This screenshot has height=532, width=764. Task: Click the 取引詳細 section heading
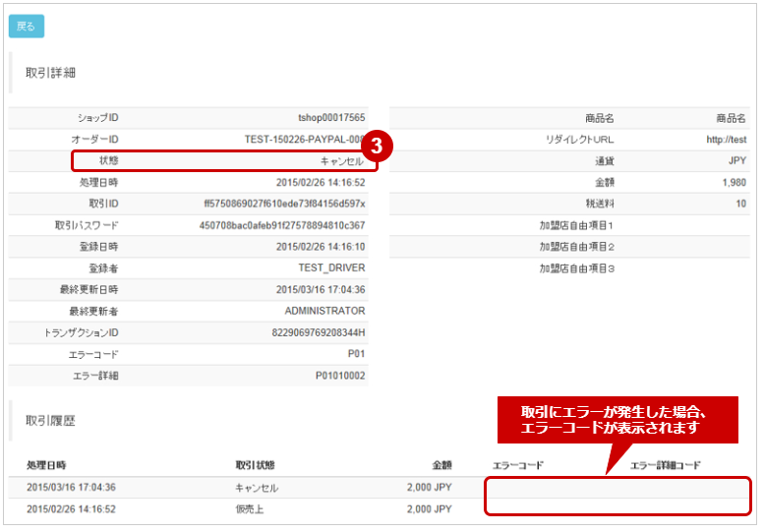(51, 73)
